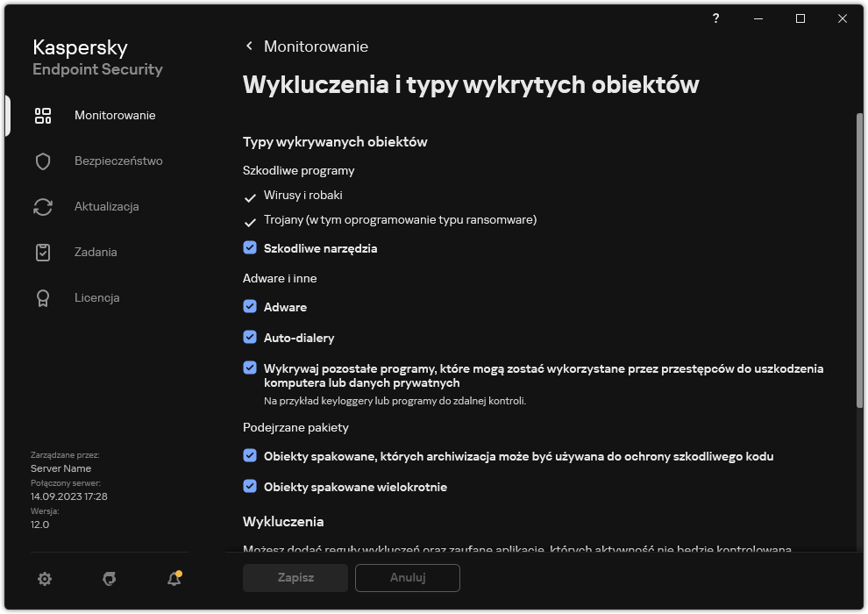868x614 pixels.
Task: Select Licencja in the navigation menu
Action: coord(96,297)
